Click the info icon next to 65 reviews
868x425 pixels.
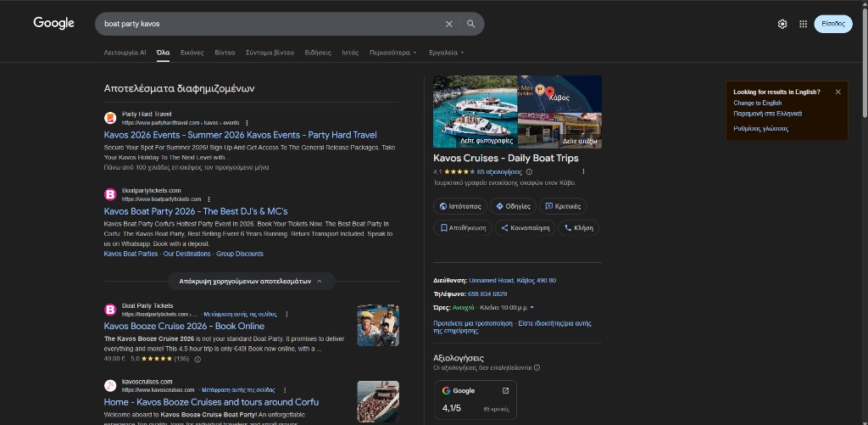529,171
